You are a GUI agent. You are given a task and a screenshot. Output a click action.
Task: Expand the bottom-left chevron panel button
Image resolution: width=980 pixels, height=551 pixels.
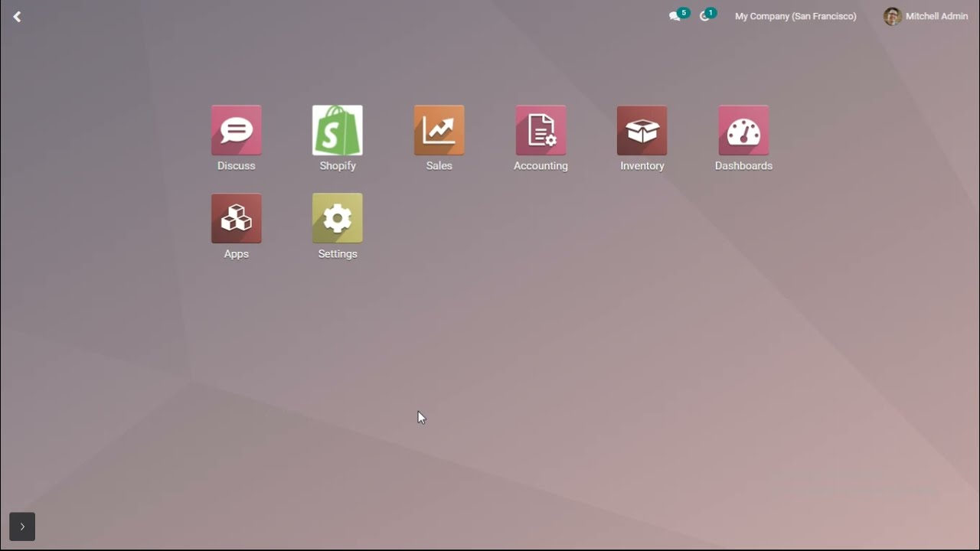[x=22, y=527]
